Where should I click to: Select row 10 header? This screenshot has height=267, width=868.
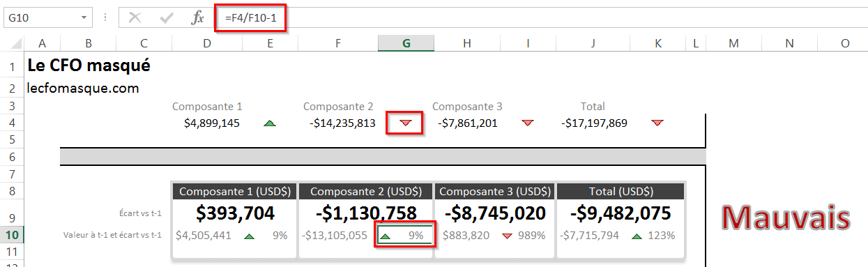(12, 235)
